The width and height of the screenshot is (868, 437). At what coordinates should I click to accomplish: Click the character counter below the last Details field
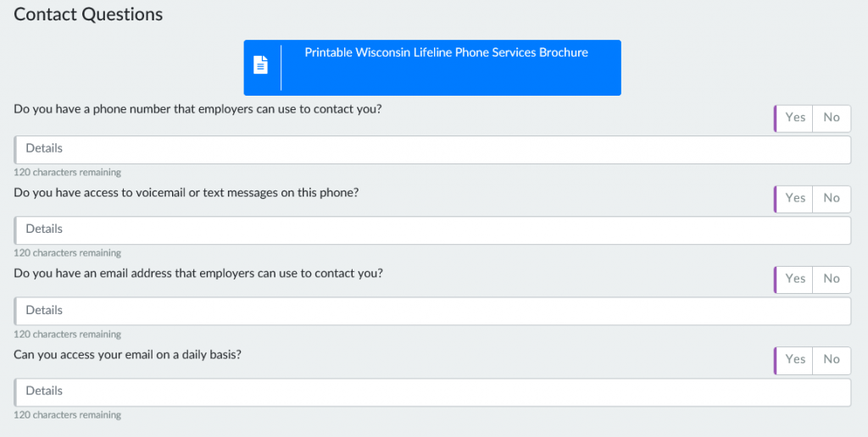[68, 415]
